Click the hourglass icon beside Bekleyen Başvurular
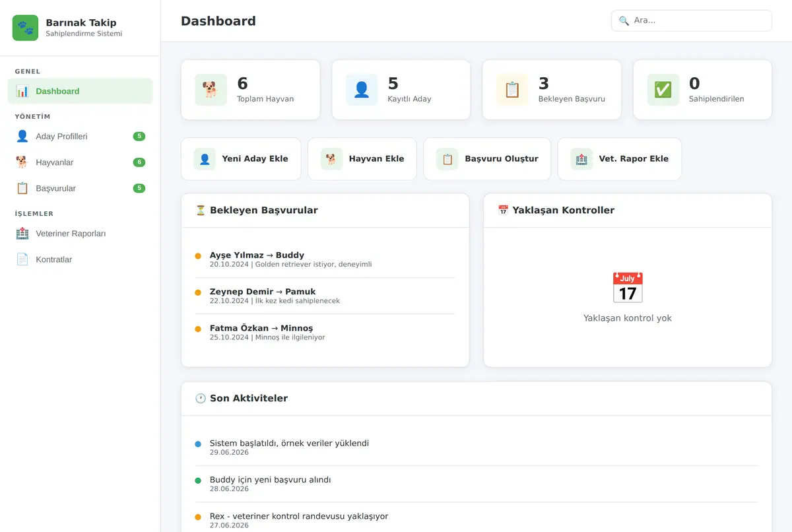 (201, 211)
